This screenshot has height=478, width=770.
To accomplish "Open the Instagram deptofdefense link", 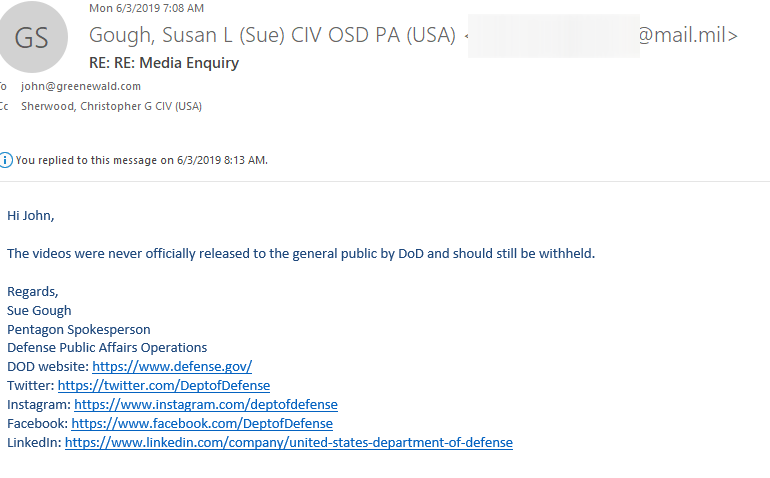I will 206,404.
